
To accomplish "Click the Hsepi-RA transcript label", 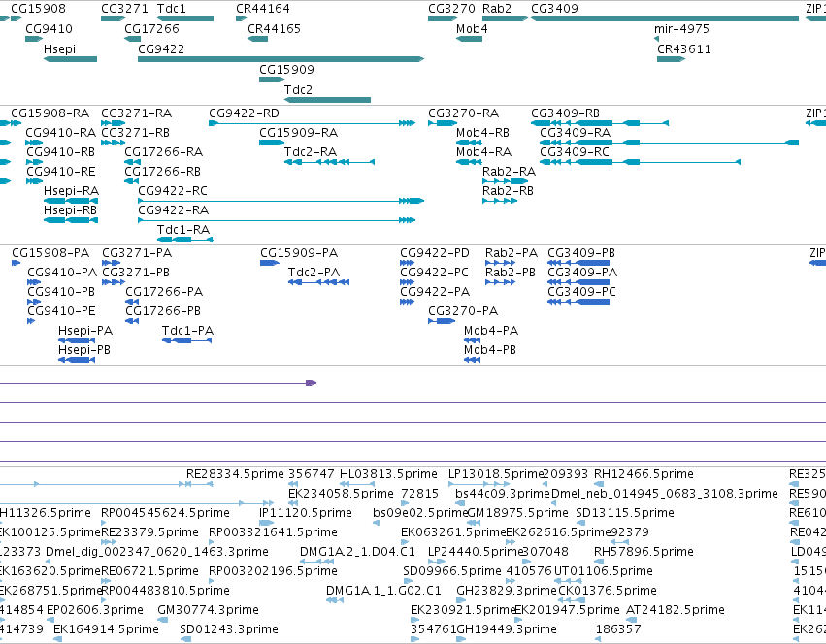I will tap(71, 191).
